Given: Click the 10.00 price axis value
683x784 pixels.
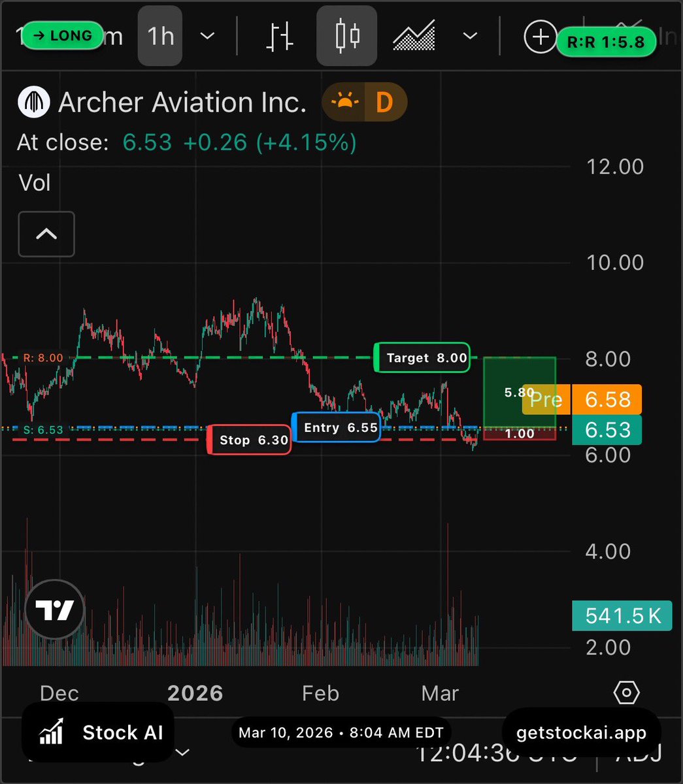Looking at the screenshot, I should tap(615, 263).
